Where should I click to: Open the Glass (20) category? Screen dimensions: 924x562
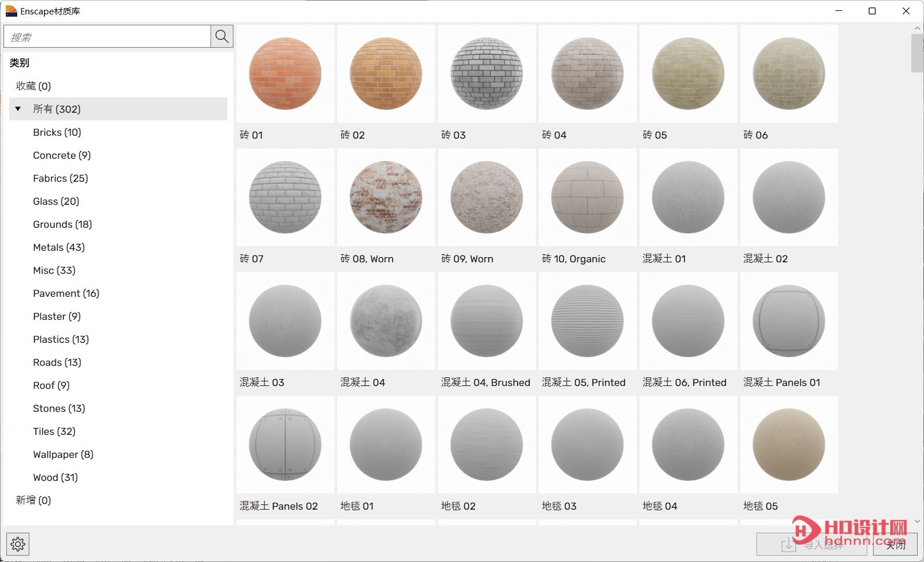(56, 201)
